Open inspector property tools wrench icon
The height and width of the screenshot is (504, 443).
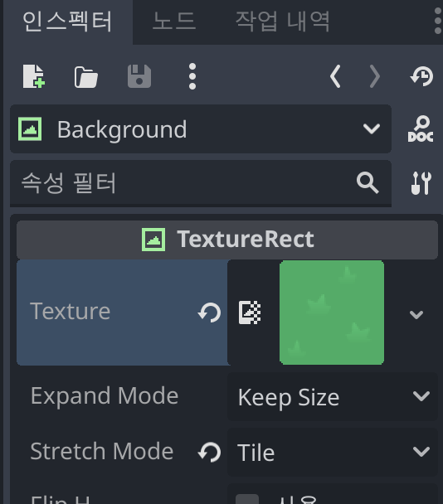coord(421,183)
